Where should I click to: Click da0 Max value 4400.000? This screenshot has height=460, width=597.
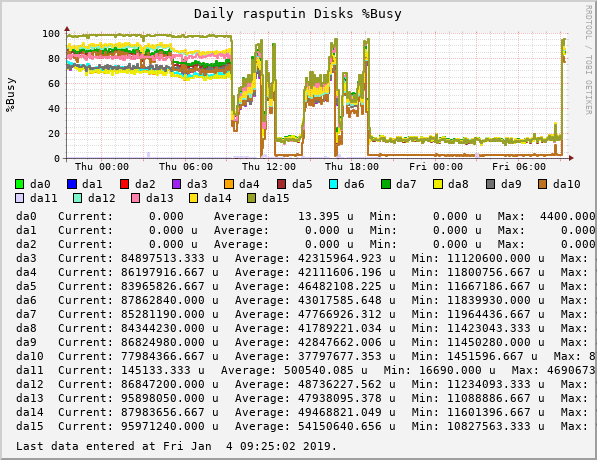coord(568,216)
